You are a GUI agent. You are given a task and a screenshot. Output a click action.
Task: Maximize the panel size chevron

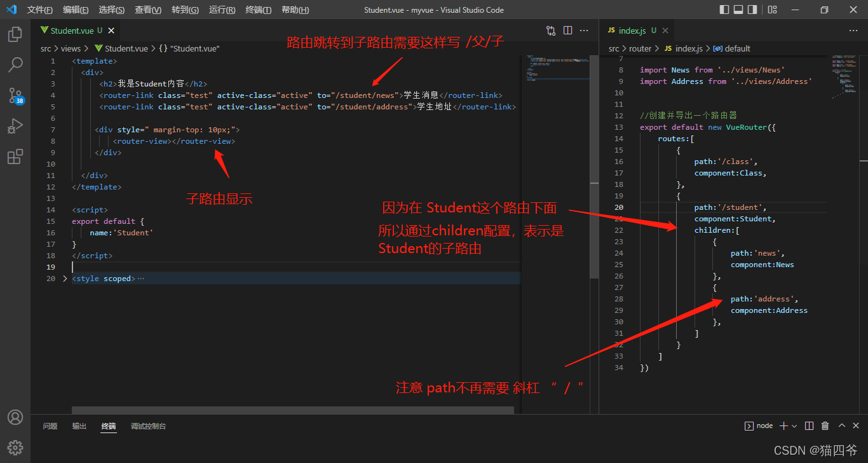(x=842, y=426)
